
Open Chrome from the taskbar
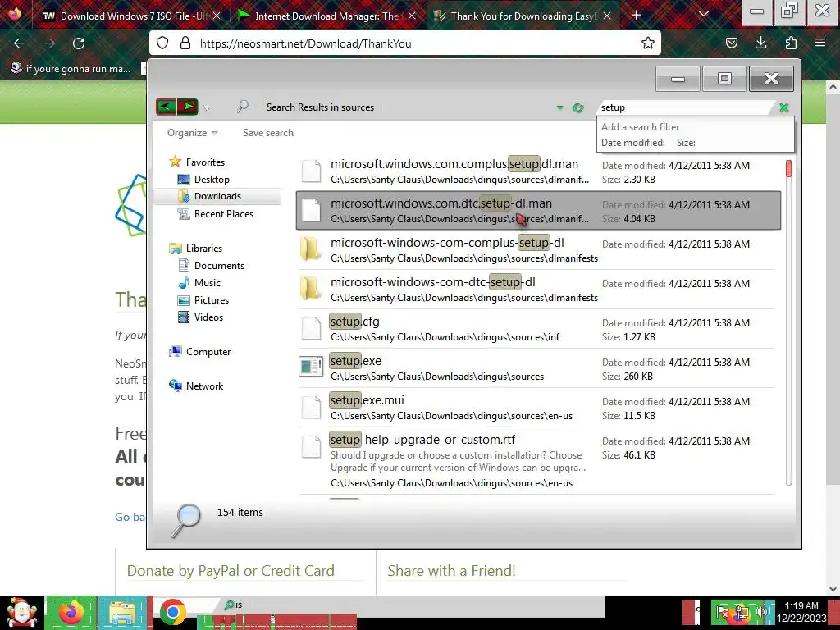click(x=172, y=613)
